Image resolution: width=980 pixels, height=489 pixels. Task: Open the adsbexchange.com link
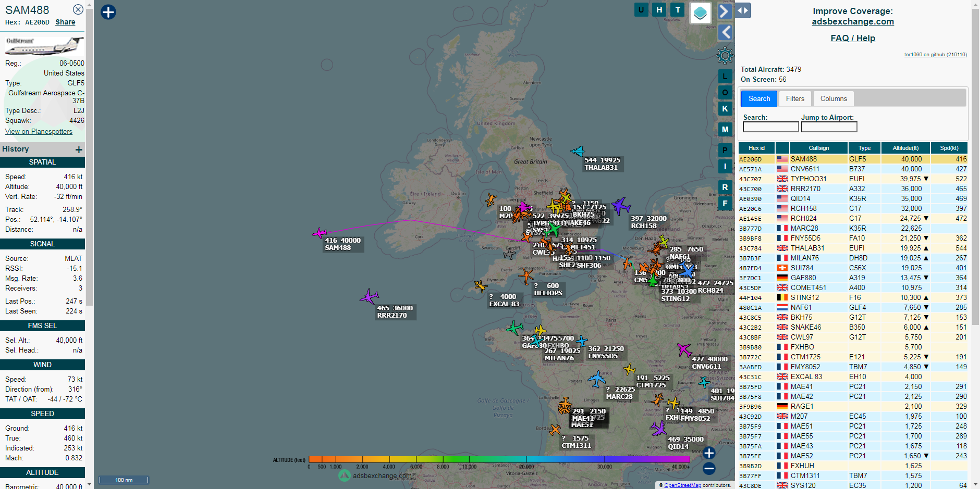point(853,21)
